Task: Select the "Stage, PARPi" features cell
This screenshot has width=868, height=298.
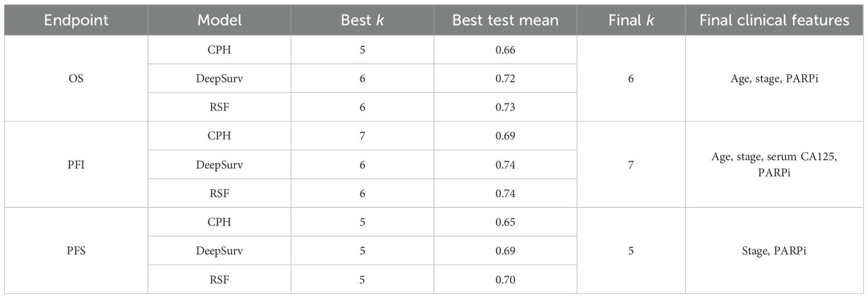Action: (774, 251)
